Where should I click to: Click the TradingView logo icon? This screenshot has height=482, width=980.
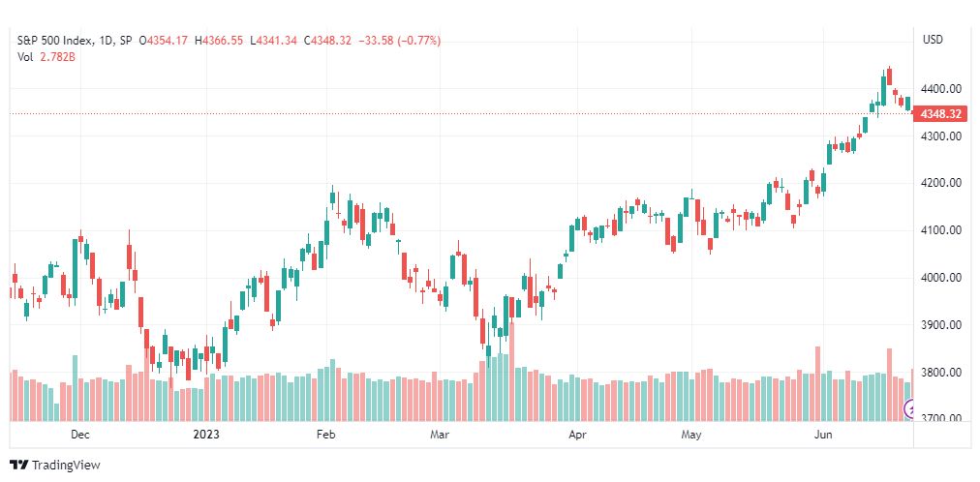coord(19,466)
